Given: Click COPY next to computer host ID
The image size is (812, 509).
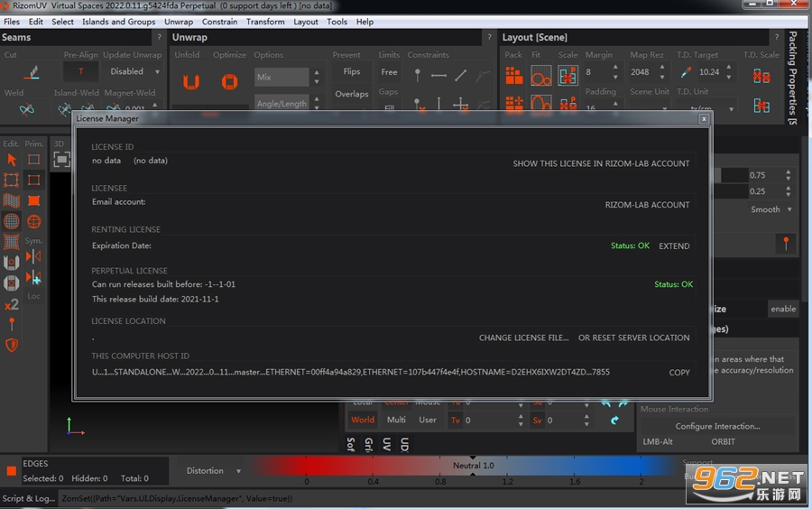Looking at the screenshot, I should 678,373.
